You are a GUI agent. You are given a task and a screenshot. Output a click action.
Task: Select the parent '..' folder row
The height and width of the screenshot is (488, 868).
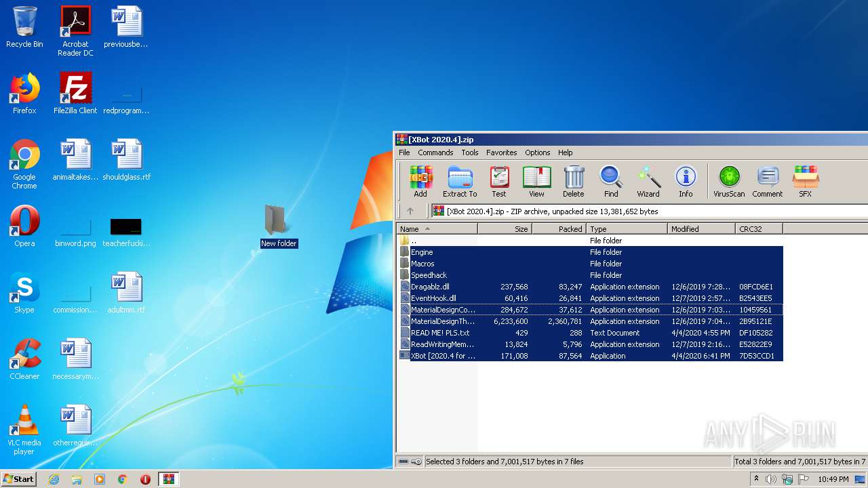(x=590, y=241)
